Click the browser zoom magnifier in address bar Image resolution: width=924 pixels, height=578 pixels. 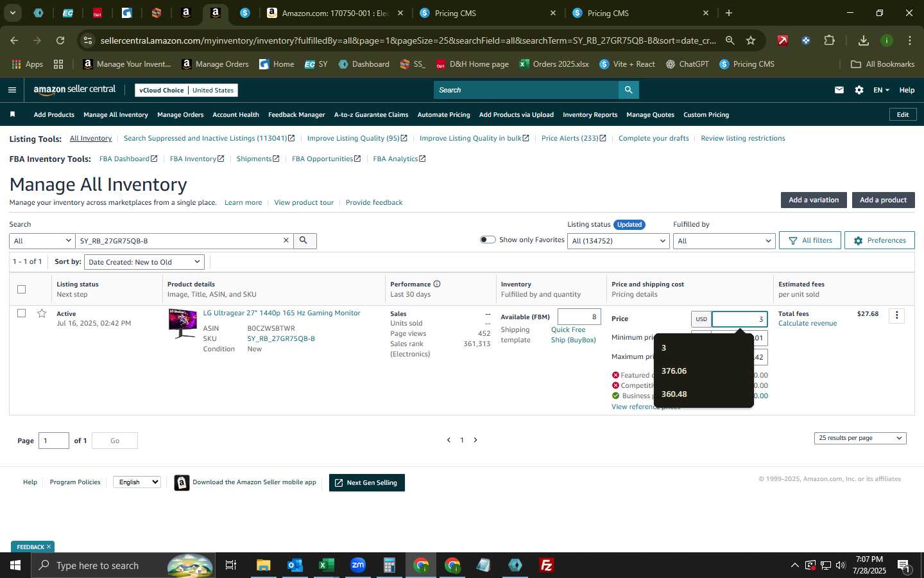pyautogui.click(x=730, y=40)
